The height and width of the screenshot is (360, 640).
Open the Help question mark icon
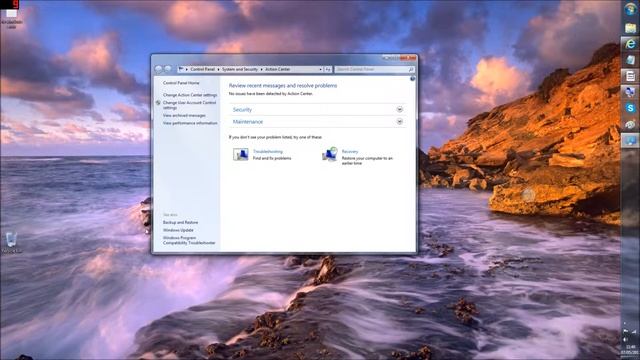tap(412, 79)
